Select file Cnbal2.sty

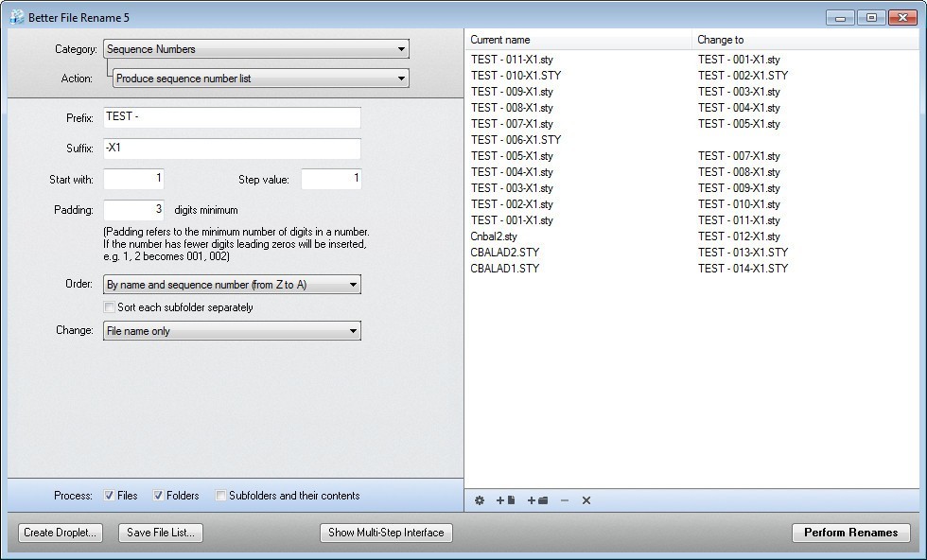pos(494,236)
